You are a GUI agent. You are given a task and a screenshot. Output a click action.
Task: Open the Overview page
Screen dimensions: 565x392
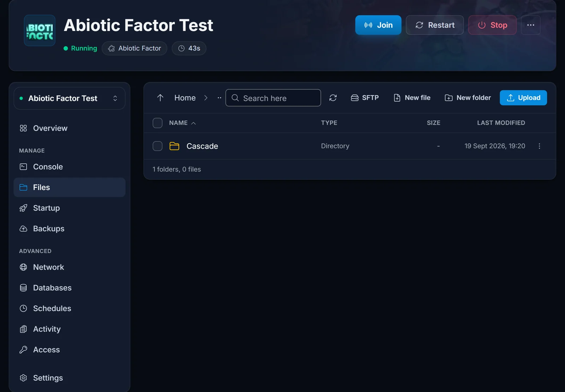70,128
